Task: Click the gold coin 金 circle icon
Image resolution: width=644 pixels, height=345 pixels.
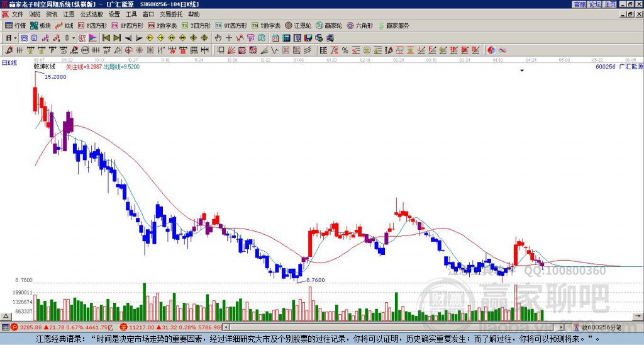Action: tap(367, 50)
